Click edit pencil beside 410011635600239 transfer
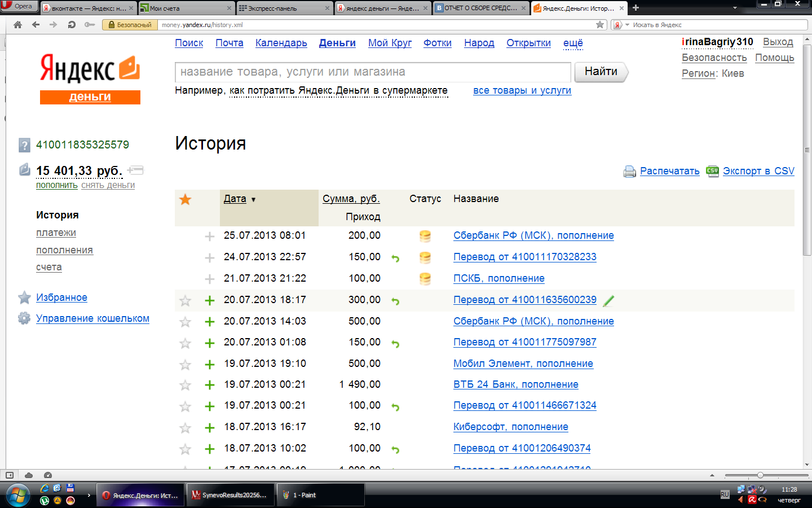This screenshot has width=812, height=508. (608, 301)
